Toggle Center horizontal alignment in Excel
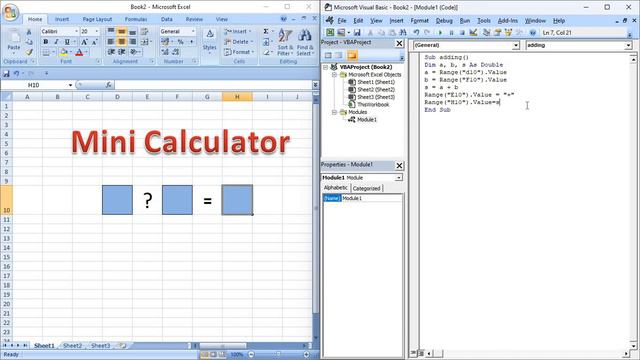The height and width of the screenshot is (360, 640). point(121,42)
